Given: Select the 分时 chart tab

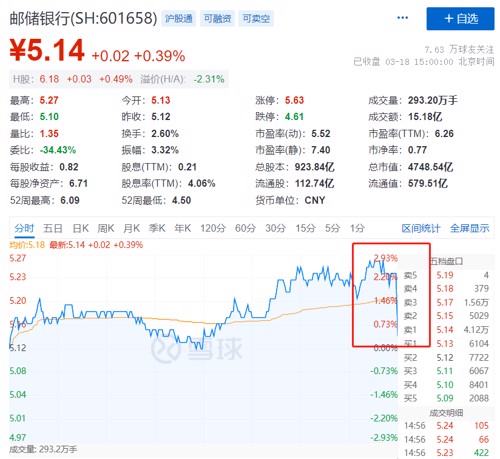Looking at the screenshot, I should 24,228.
